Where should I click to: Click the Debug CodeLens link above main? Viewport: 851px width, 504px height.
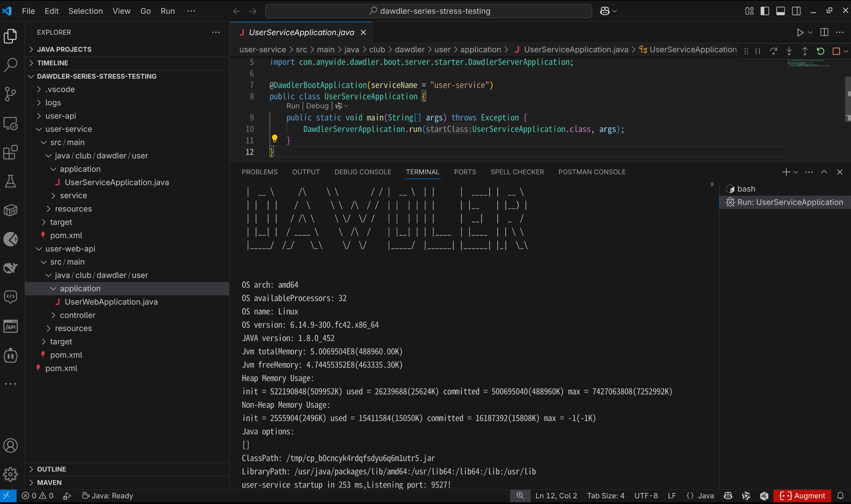tap(317, 106)
